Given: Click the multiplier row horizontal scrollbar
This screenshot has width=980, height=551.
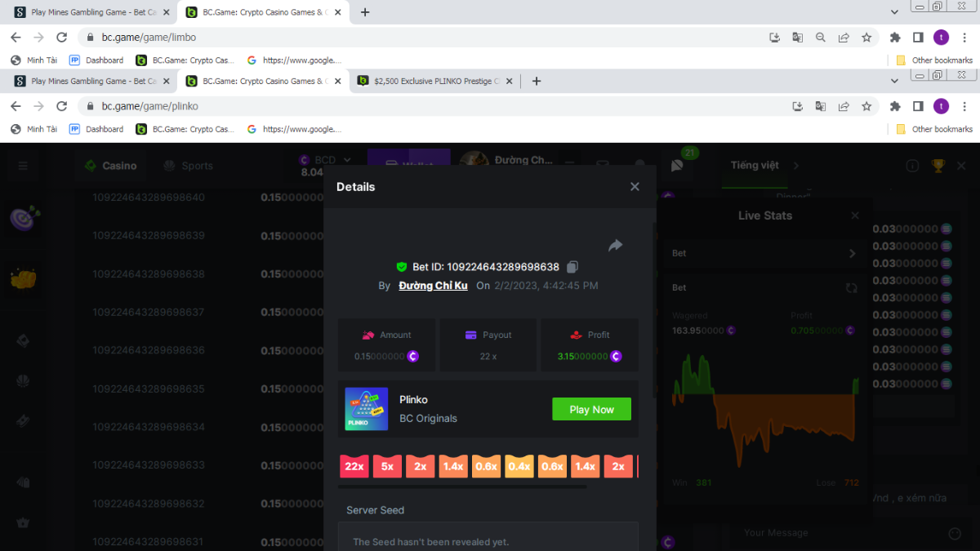Looking at the screenshot, I should pos(462,487).
